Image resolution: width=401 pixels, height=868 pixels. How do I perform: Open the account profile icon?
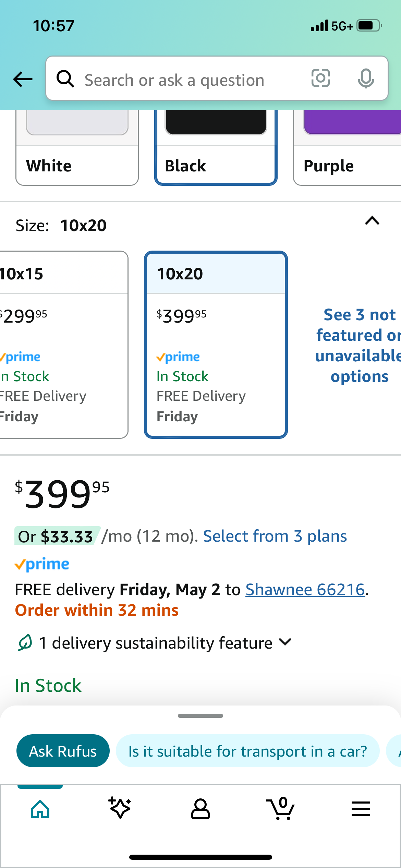[200, 809]
